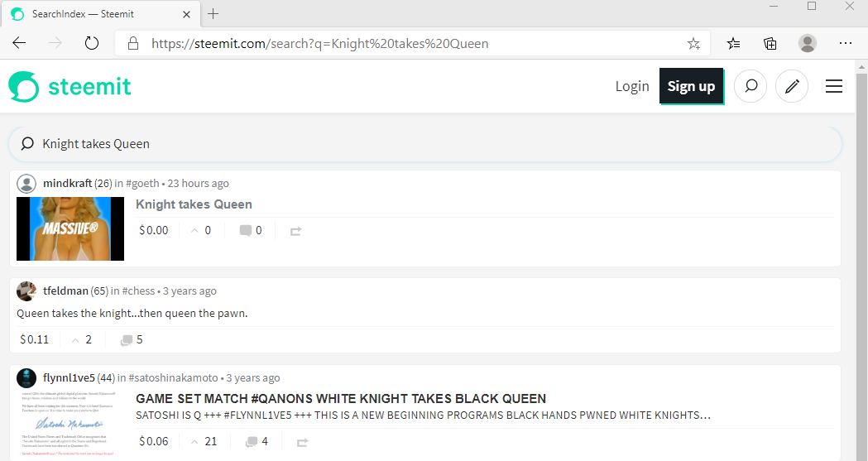The width and height of the screenshot is (868, 461).
Task: Expand payout details for $0.11
Action: click(34, 339)
